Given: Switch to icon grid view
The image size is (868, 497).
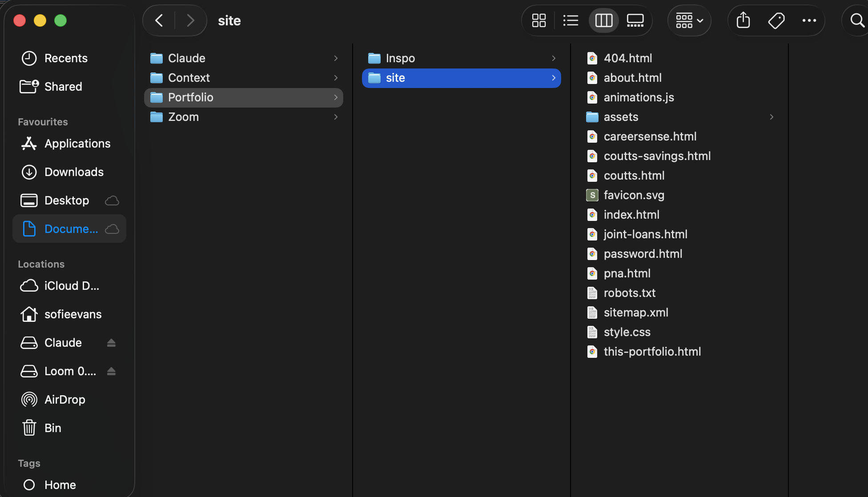Looking at the screenshot, I should [539, 20].
